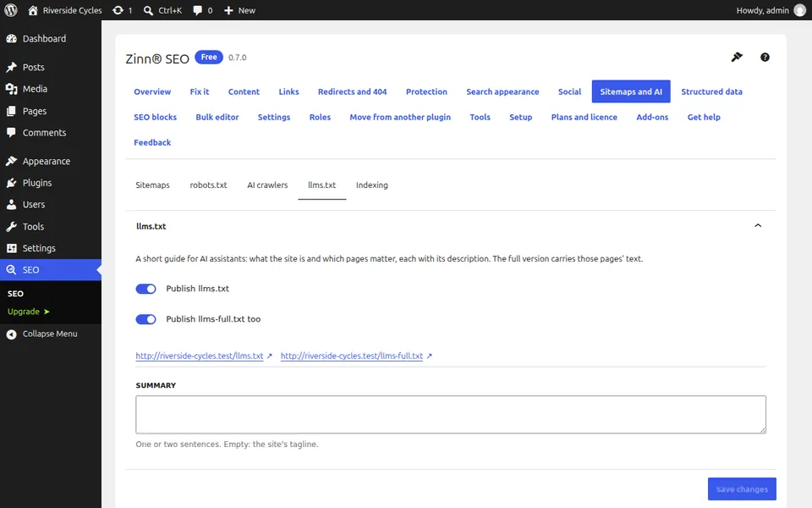Open the Links tab
The width and height of the screenshot is (812, 508).
[288, 91]
